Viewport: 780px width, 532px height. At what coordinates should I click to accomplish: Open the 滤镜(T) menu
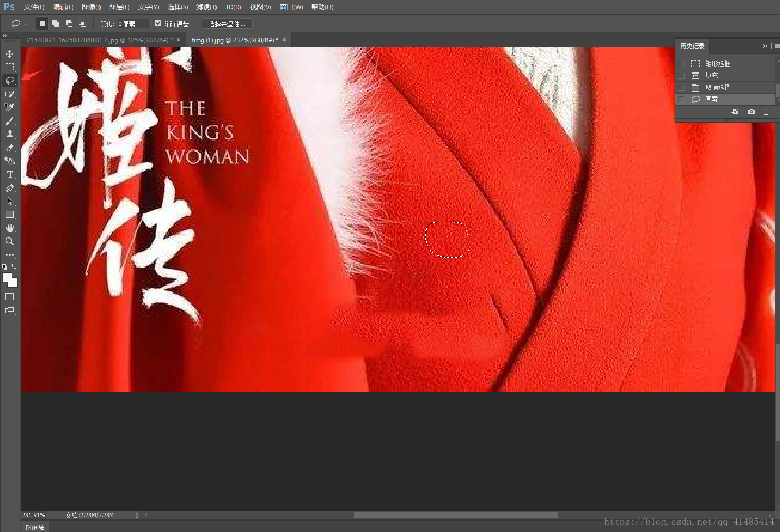click(206, 7)
